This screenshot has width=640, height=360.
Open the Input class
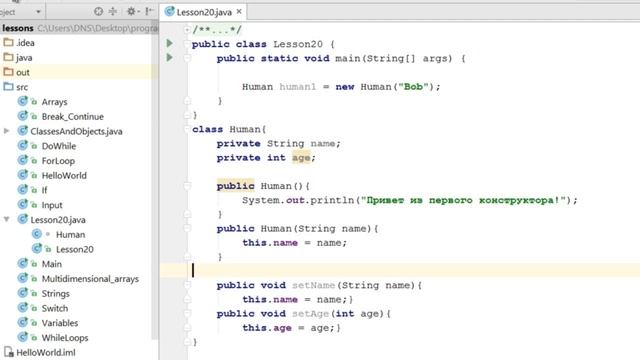[x=52, y=204]
